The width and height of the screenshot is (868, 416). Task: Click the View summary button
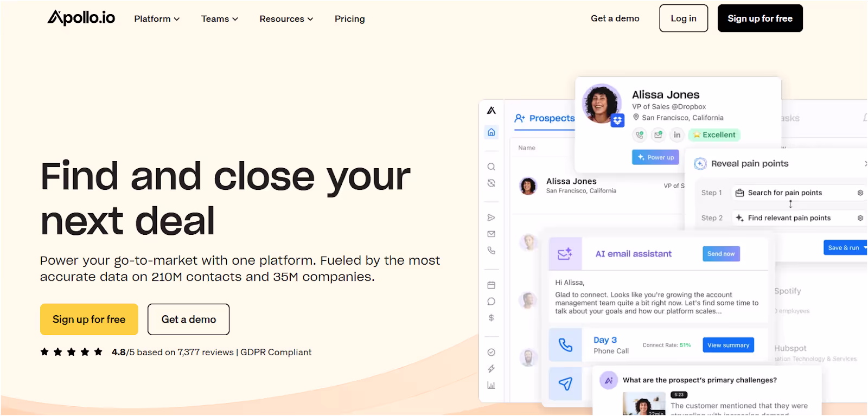point(728,345)
